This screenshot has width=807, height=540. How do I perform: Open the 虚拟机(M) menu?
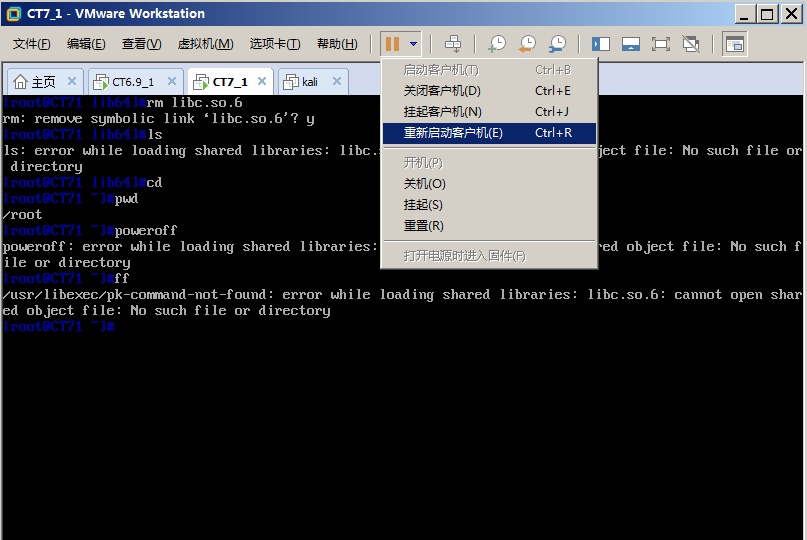point(205,44)
